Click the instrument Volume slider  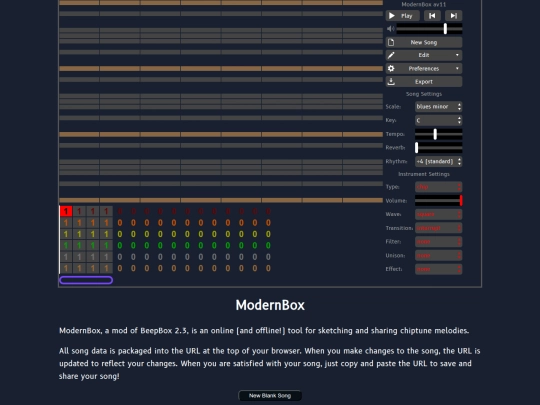coord(438,200)
